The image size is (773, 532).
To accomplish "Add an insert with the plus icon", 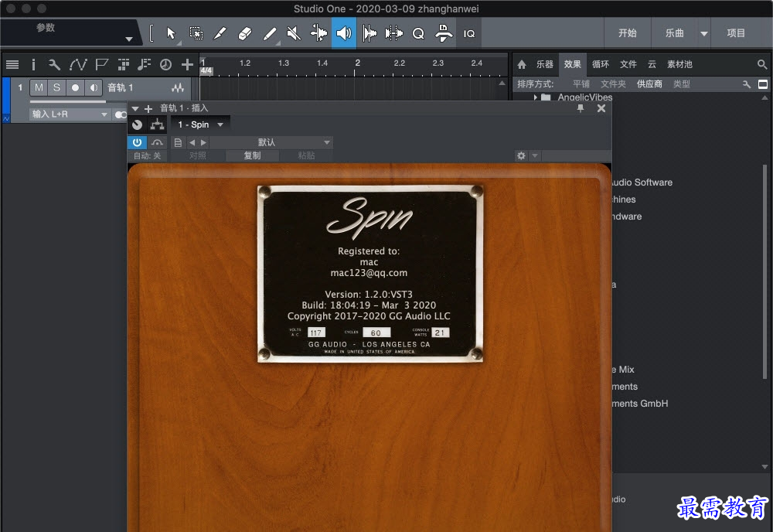I will [148, 108].
